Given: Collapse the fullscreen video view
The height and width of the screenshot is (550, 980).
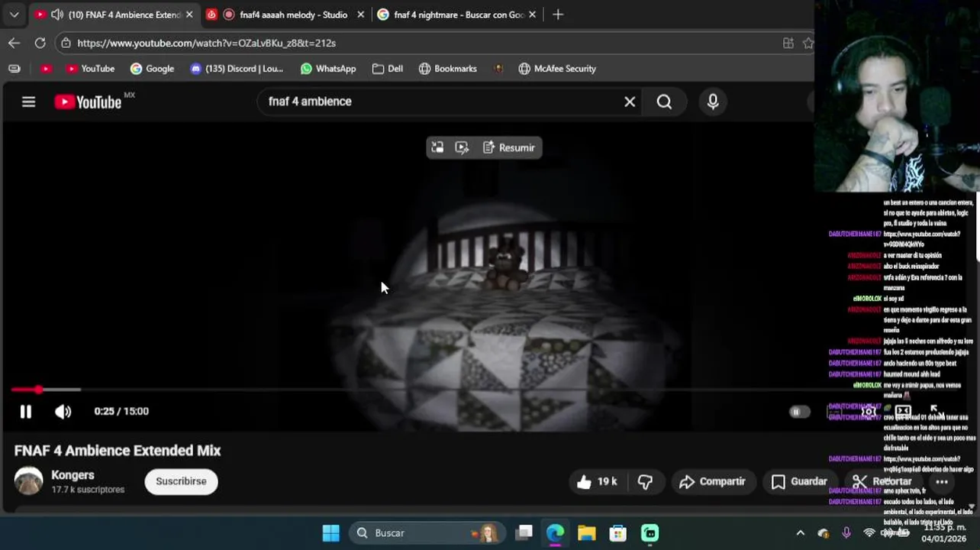Looking at the screenshot, I should (x=937, y=412).
